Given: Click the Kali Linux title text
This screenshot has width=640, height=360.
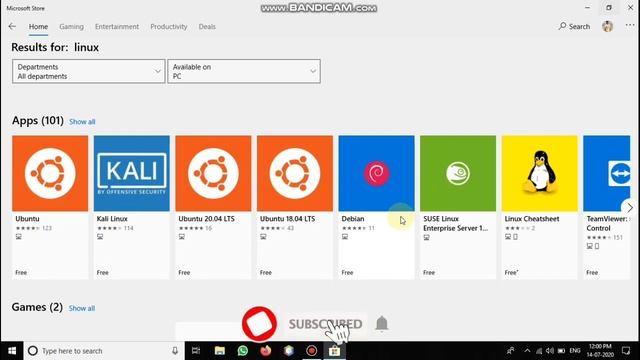Looking at the screenshot, I should pos(112,219).
